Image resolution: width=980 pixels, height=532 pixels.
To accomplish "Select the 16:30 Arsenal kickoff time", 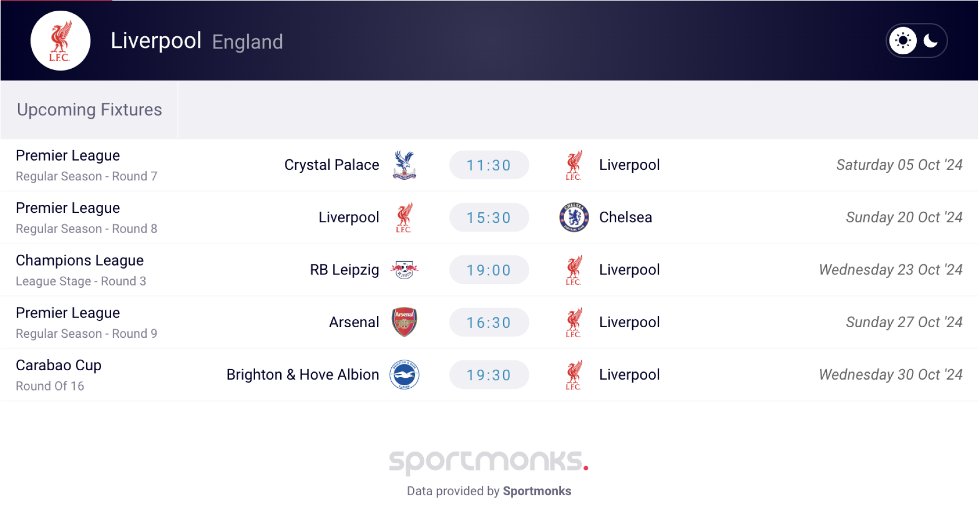I will coord(489,322).
